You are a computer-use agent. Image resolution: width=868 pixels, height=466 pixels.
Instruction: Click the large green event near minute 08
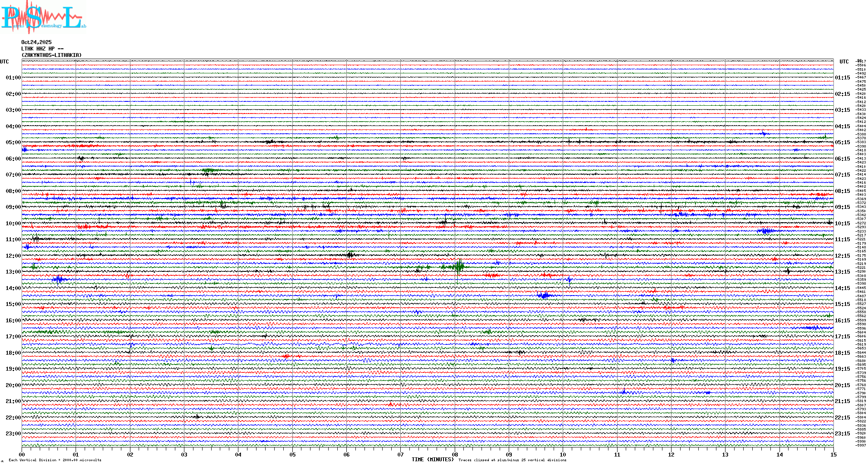459,266
